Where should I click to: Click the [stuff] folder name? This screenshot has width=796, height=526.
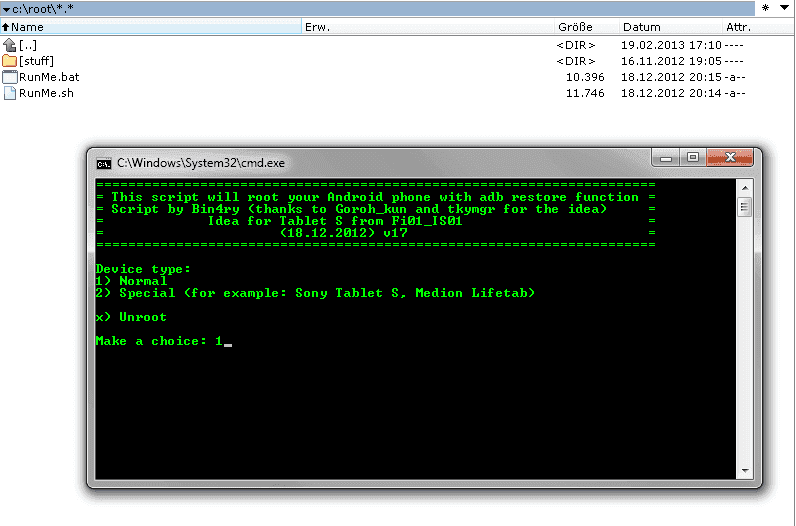[36, 61]
